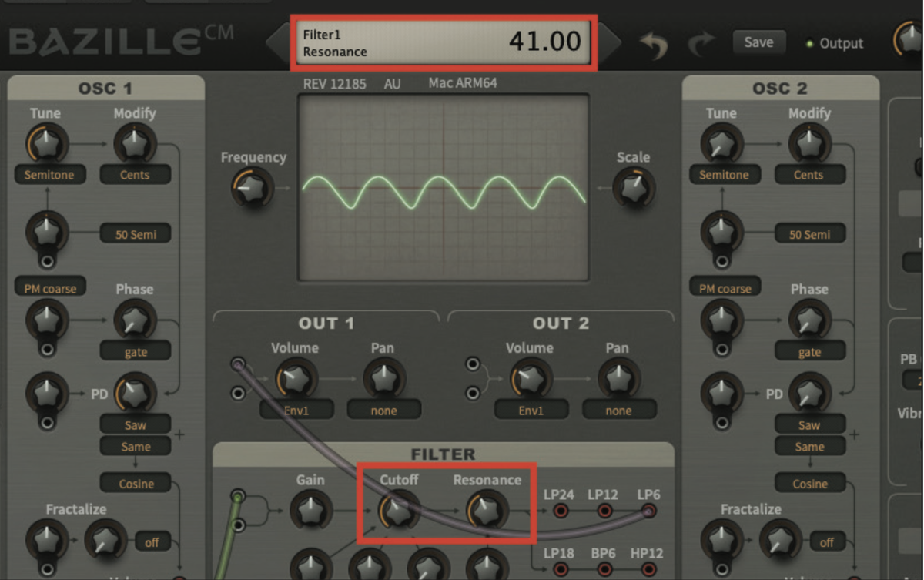924x580 pixels.
Task: Select the LP6 filter output jack
Action: click(x=648, y=509)
